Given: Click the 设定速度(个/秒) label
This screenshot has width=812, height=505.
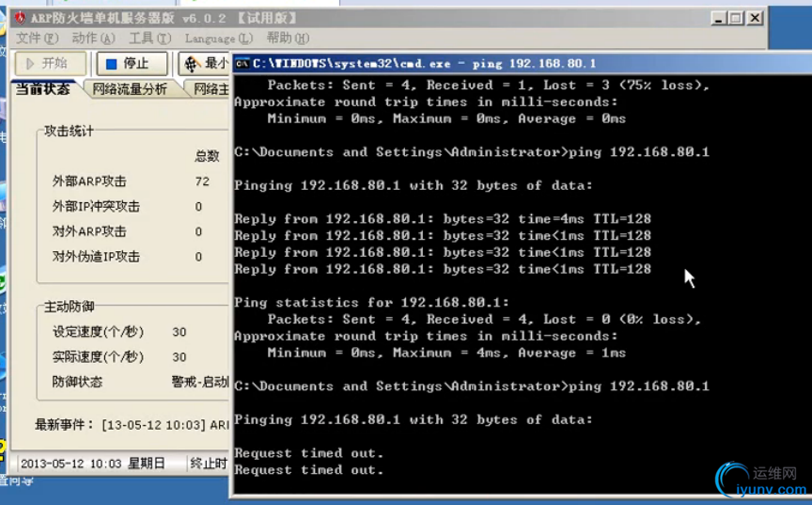Looking at the screenshot, I should coord(98,331).
